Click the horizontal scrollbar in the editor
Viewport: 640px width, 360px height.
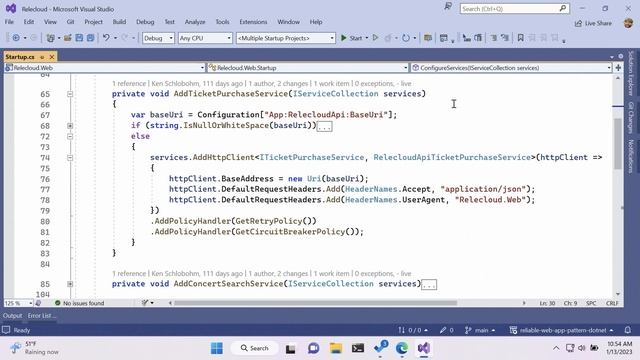[315, 303]
